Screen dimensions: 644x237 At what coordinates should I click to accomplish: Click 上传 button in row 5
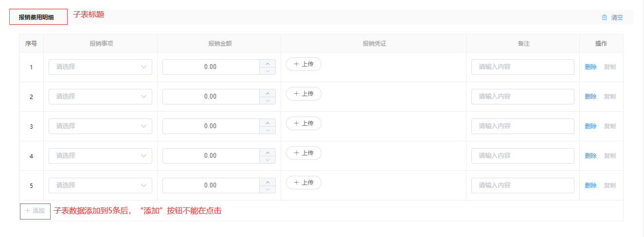304,183
